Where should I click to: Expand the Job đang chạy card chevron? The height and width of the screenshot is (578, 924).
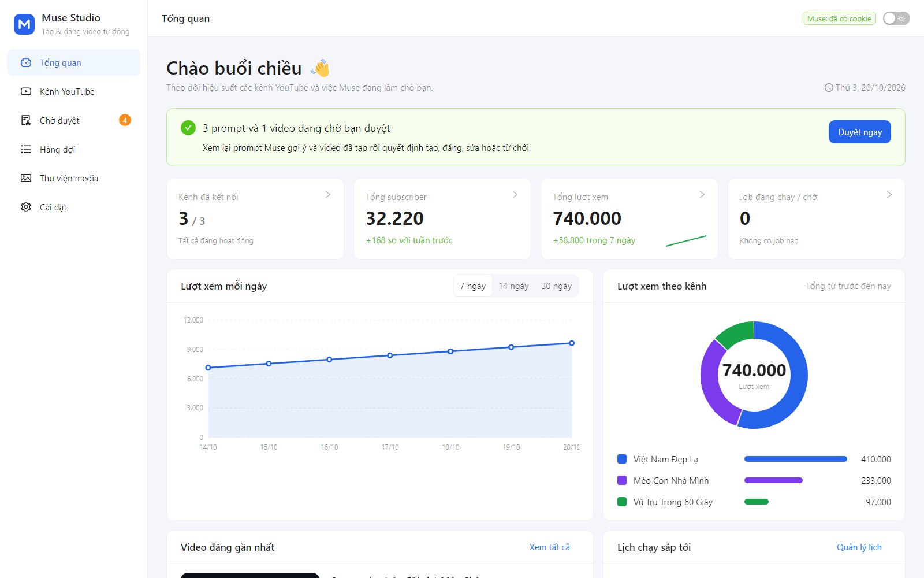tap(889, 195)
